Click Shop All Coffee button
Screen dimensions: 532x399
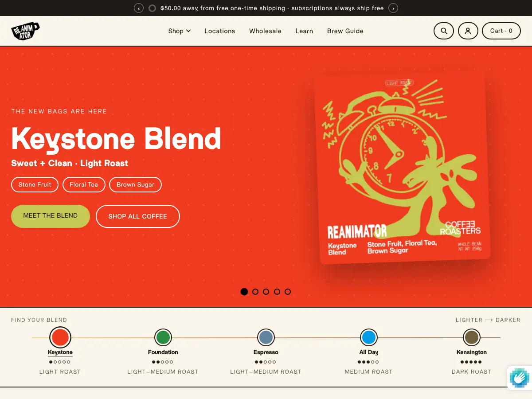138,216
